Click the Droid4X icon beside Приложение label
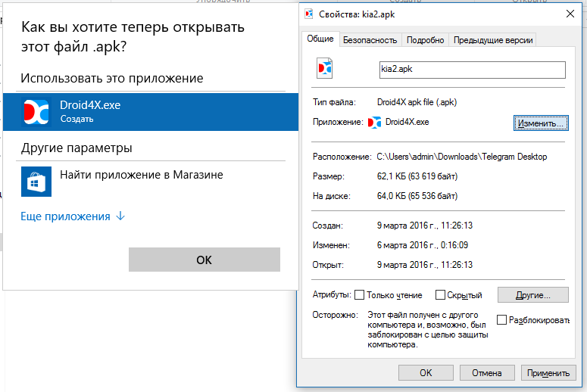 [x=374, y=123]
